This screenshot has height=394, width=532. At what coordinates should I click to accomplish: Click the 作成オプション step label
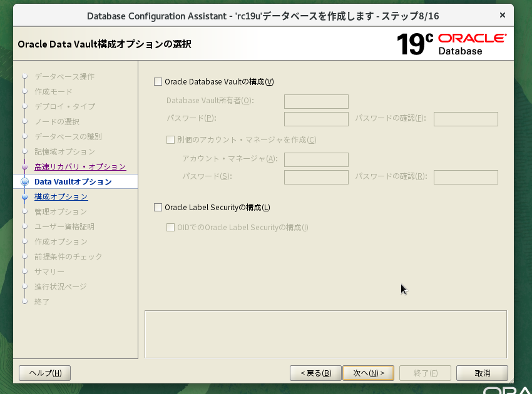point(61,242)
